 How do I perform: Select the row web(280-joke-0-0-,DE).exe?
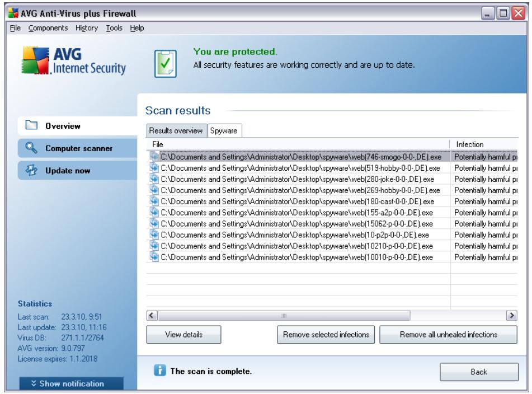coord(332,179)
